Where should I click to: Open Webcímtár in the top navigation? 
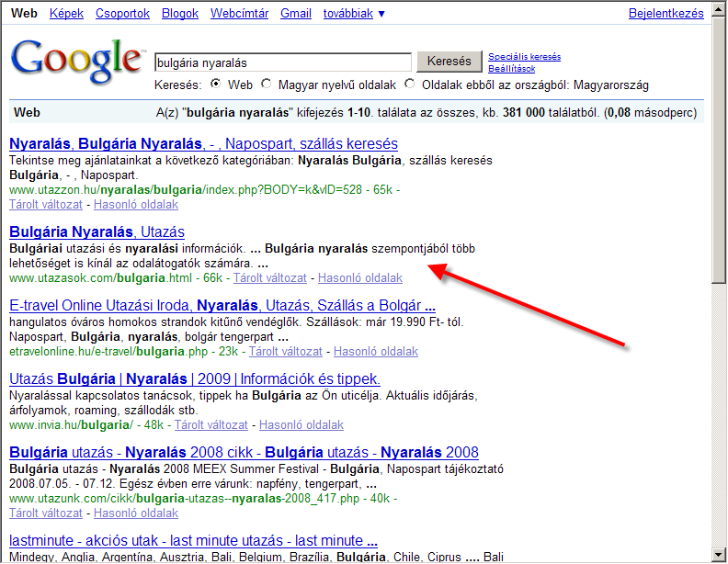pos(240,14)
